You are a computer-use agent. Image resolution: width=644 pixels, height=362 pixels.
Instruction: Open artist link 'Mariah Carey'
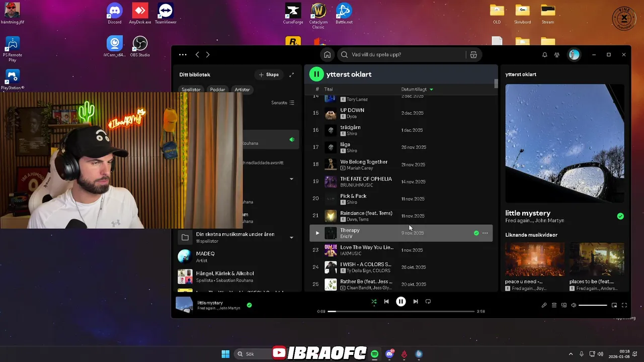coord(360,168)
